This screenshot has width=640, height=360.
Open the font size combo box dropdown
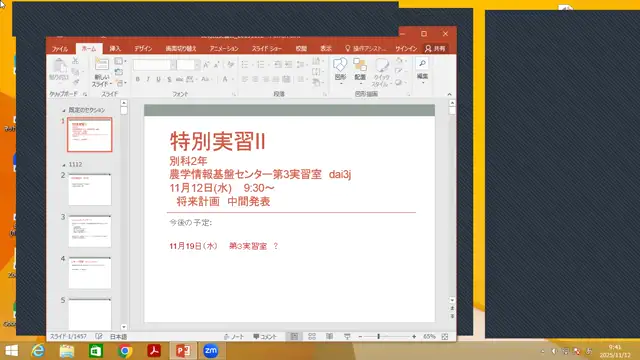point(197,64)
